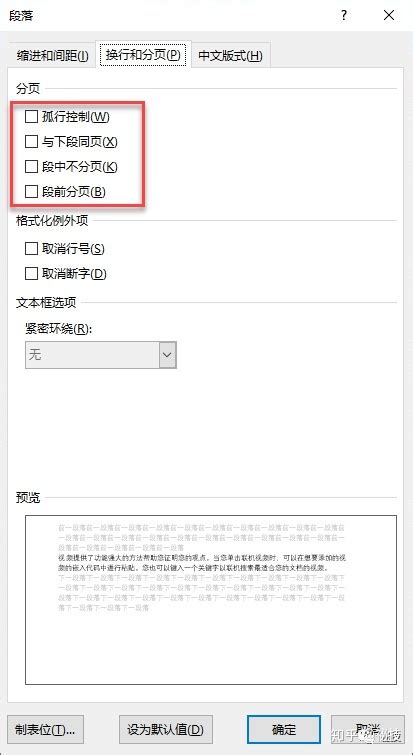Click the 设为默认值 button
This screenshot has height=755, width=413.
[166, 729]
